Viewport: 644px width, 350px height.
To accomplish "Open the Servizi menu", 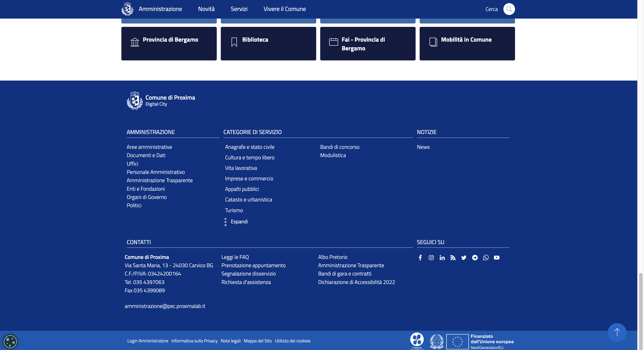I will (x=239, y=9).
